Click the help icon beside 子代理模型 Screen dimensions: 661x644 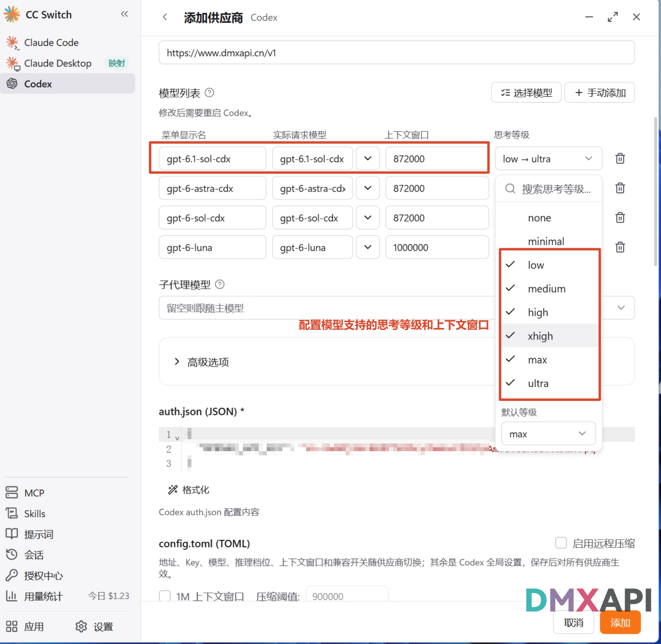click(x=220, y=284)
